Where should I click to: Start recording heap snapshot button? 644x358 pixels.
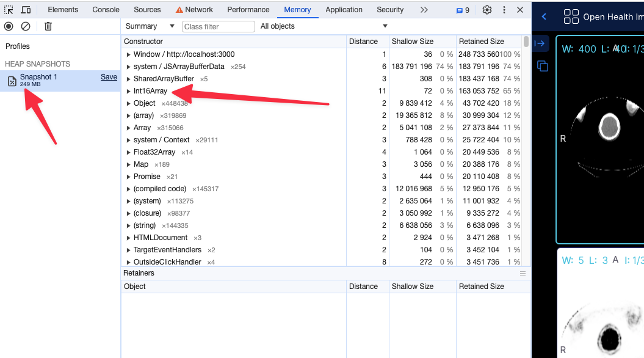point(9,26)
